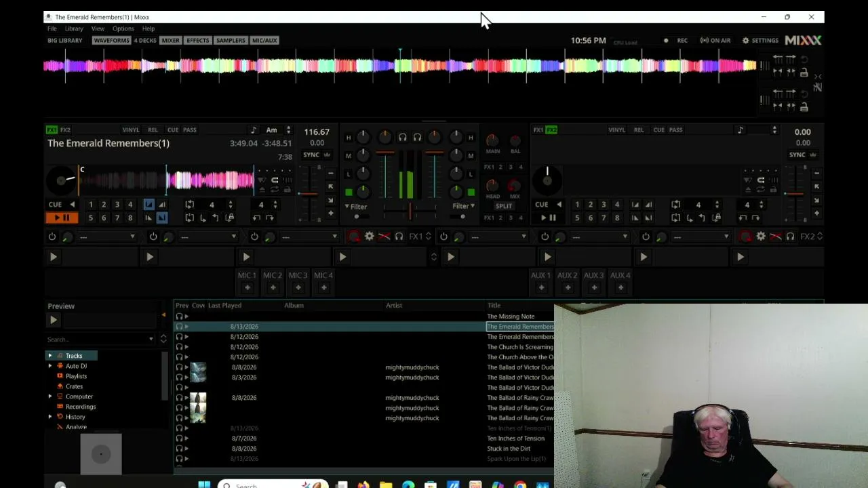Click the crossfader in the mixer
Screen dimensions: 868x488
coord(410,211)
